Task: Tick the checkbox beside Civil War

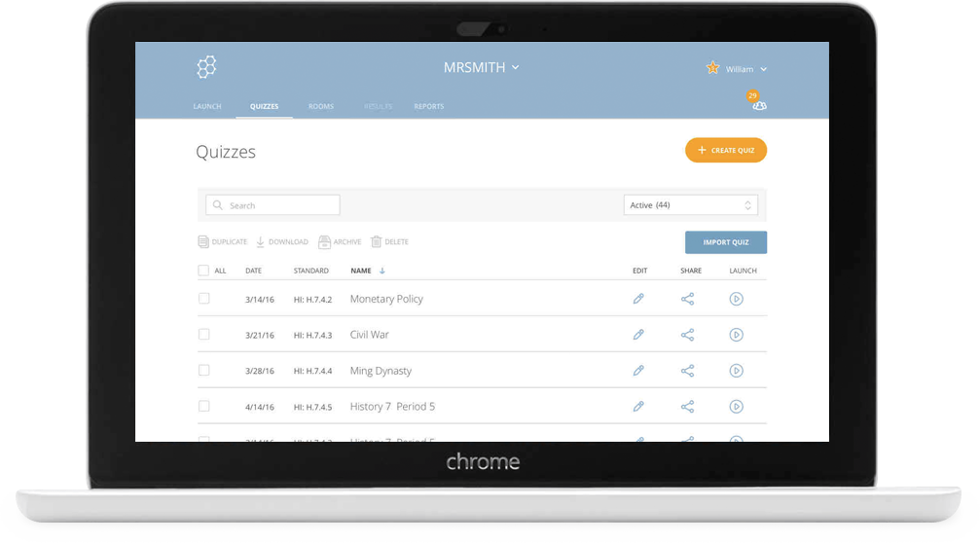Action: pos(204,335)
